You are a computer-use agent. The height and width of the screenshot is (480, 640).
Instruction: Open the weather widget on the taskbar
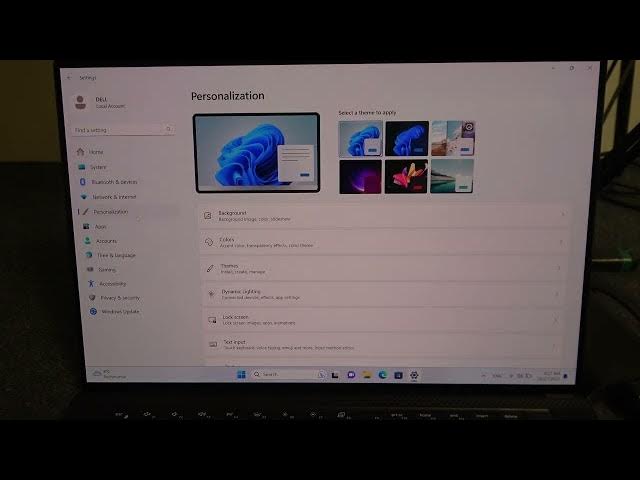(109, 374)
